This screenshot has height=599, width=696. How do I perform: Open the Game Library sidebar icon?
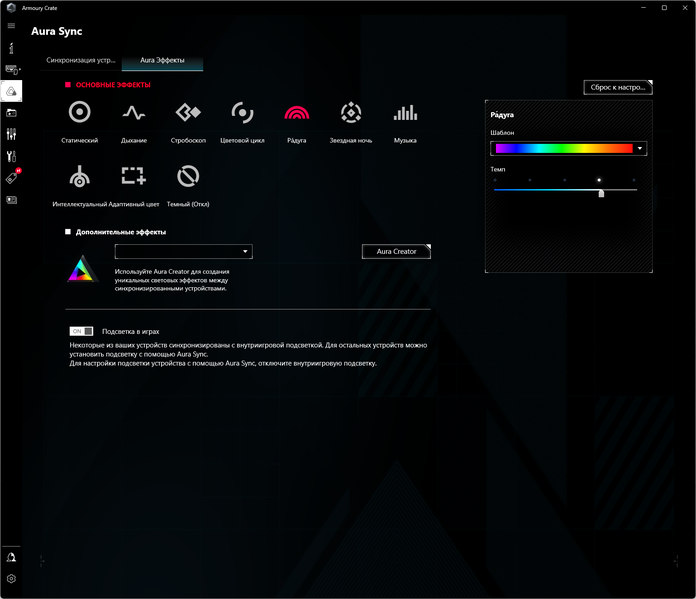click(x=12, y=113)
